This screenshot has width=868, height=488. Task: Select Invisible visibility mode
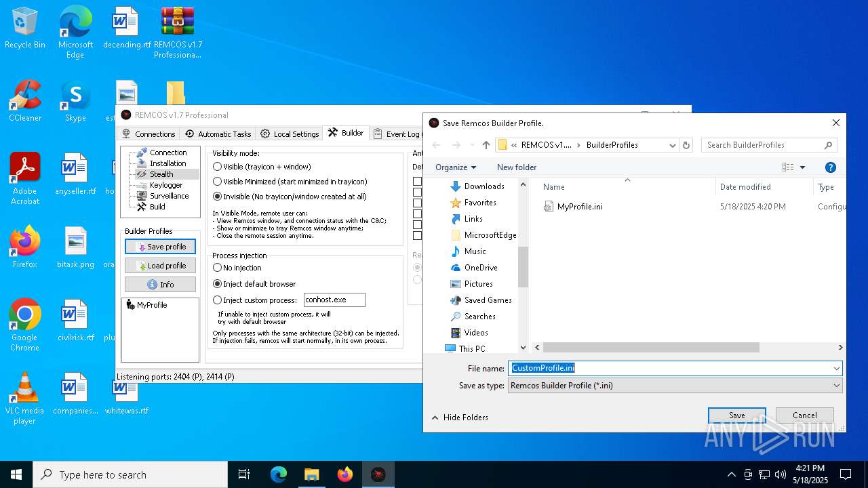coord(290,197)
